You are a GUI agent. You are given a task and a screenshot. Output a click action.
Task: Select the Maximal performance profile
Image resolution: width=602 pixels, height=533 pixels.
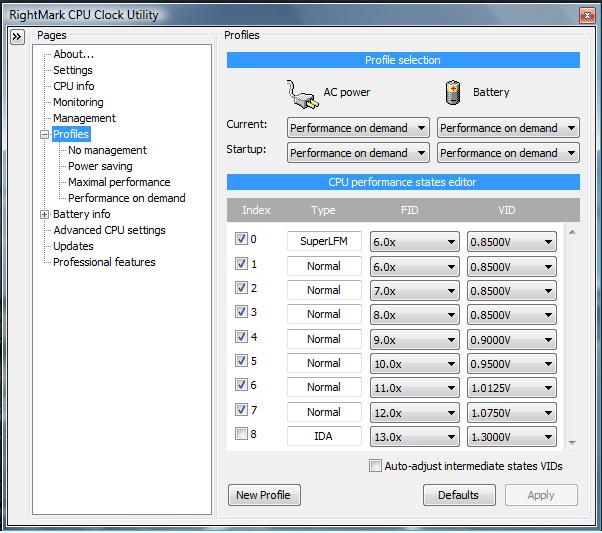click(x=119, y=182)
